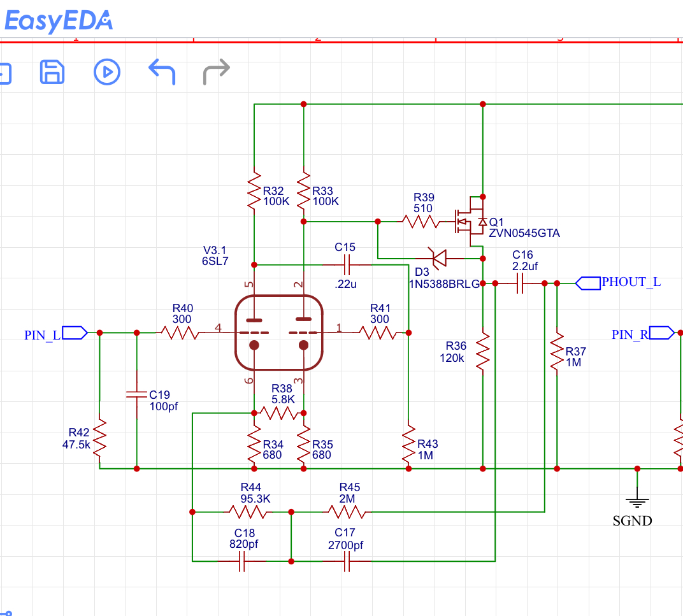Screen dimensions: 683x616
Task: Select resistor R42 47.5k symbol
Action: coord(100,438)
